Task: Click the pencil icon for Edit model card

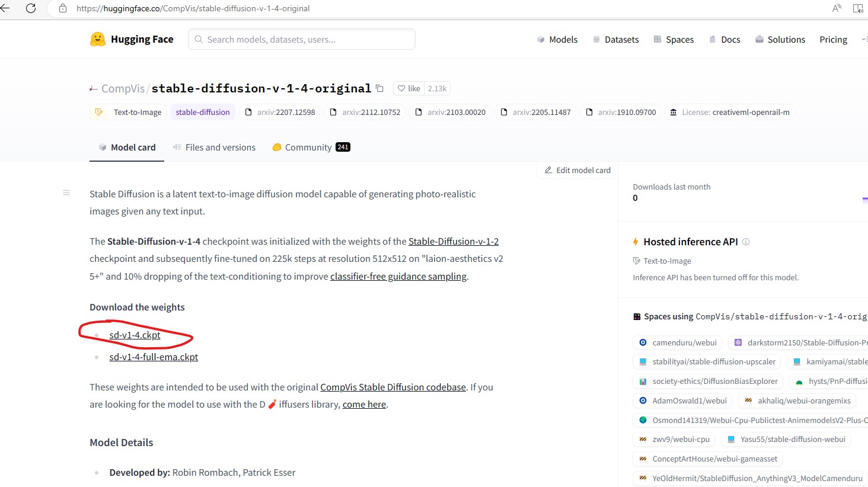Action: point(548,170)
